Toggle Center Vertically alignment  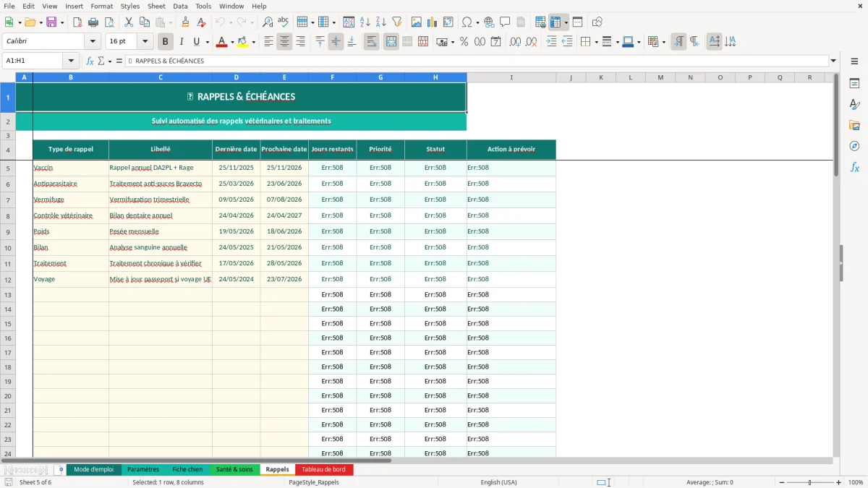[336, 42]
